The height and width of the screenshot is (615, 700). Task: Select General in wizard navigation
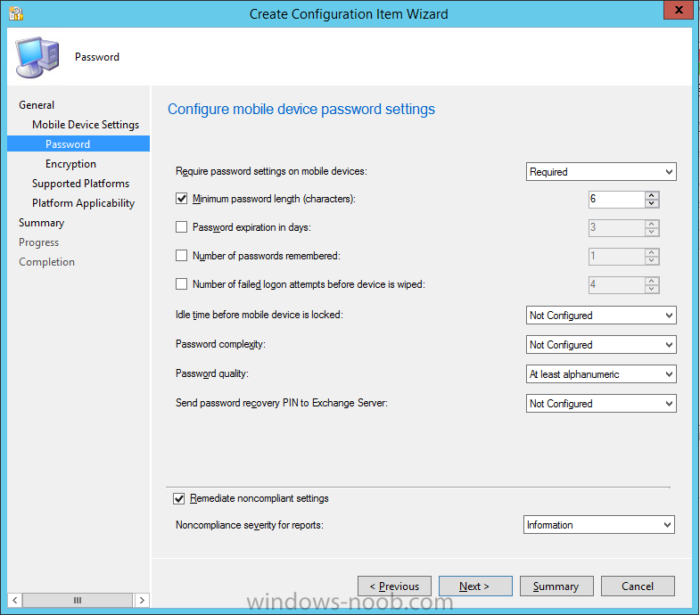[37, 105]
